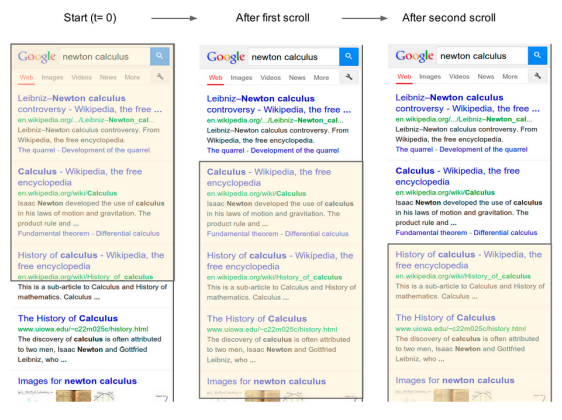562x420 pixels.
Task: Switch to News tab in the Start screen
Action: 108,77
